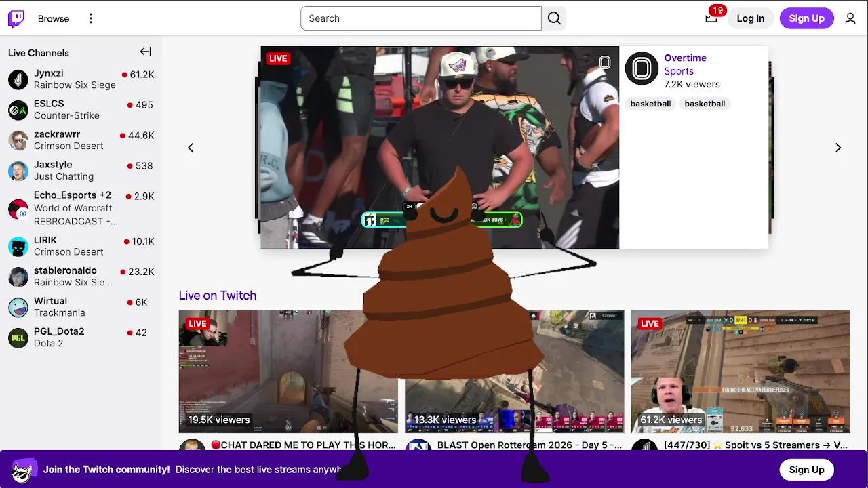The height and width of the screenshot is (488, 868).
Task: Show next featured stream in carousel
Action: coord(838,148)
